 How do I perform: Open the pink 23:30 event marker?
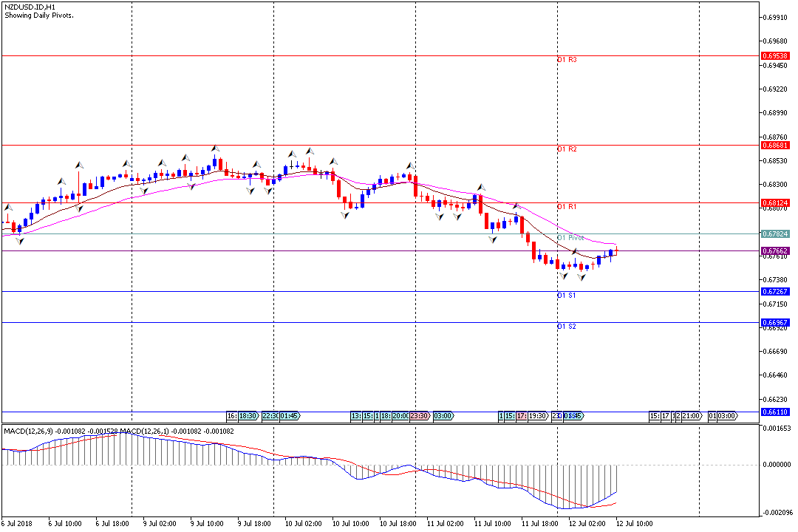(x=420, y=416)
